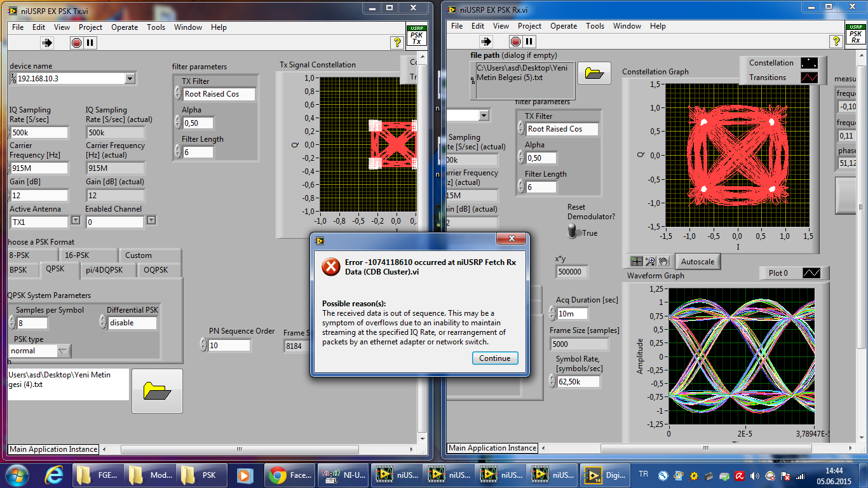Click the Run arrow in the Tx window
Viewport: 868px width, 488px height.
pos(48,43)
